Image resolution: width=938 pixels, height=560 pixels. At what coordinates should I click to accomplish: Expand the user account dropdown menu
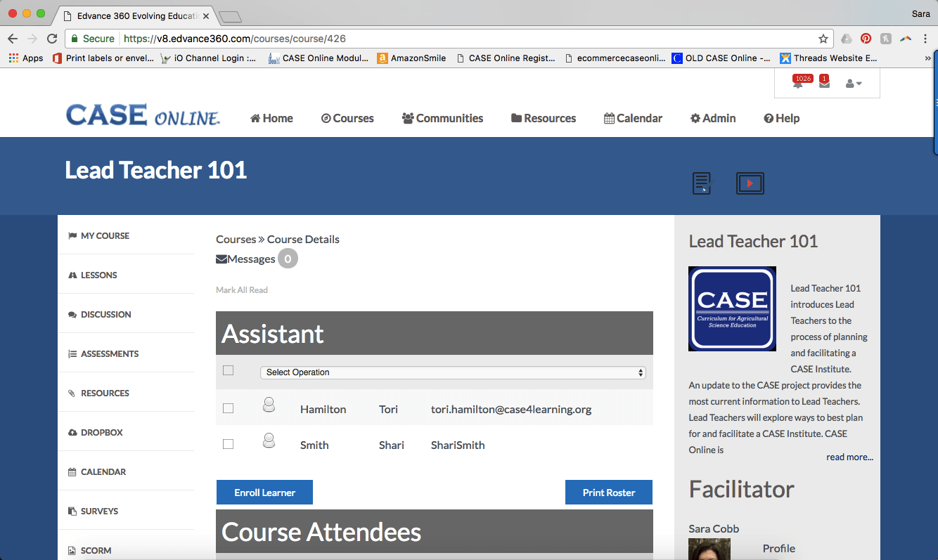pos(853,84)
